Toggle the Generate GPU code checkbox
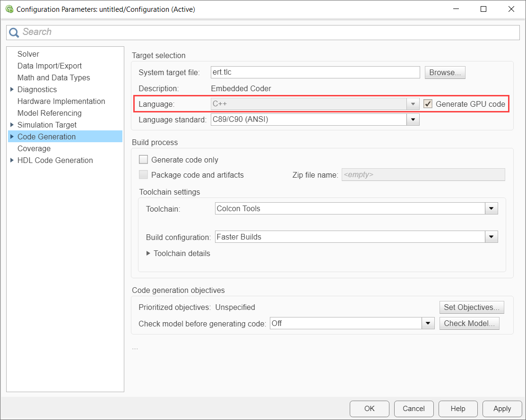Image resolution: width=526 pixels, height=420 pixels. (428, 104)
